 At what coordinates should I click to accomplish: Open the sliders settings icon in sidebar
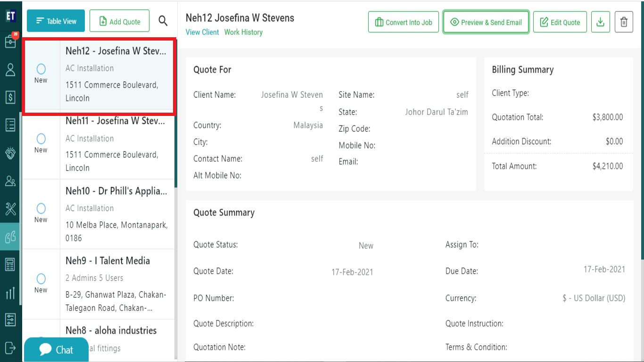(x=10, y=320)
